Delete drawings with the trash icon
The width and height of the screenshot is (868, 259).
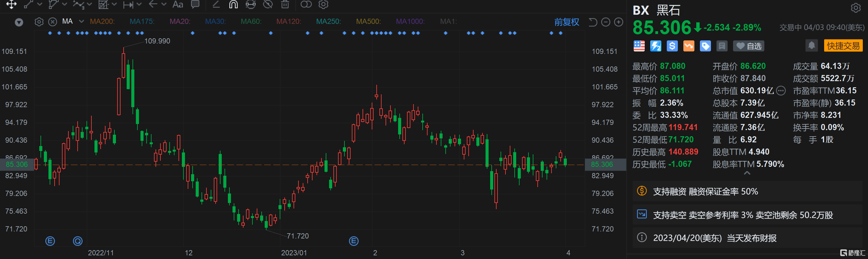[285, 4]
